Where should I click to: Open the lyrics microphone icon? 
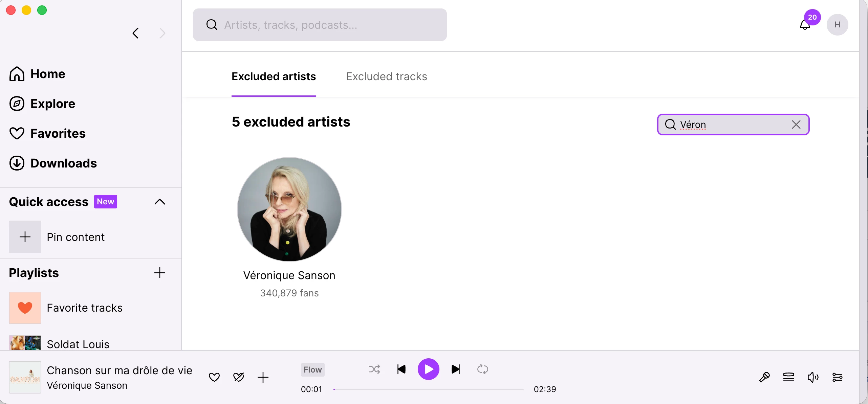pos(764,377)
